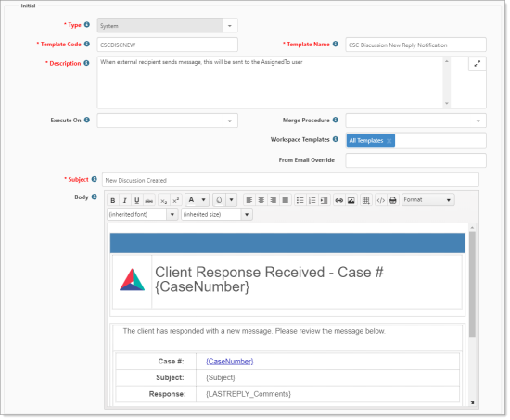Apply italic formatting in body toolbar
510x420 pixels.
pos(125,200)
